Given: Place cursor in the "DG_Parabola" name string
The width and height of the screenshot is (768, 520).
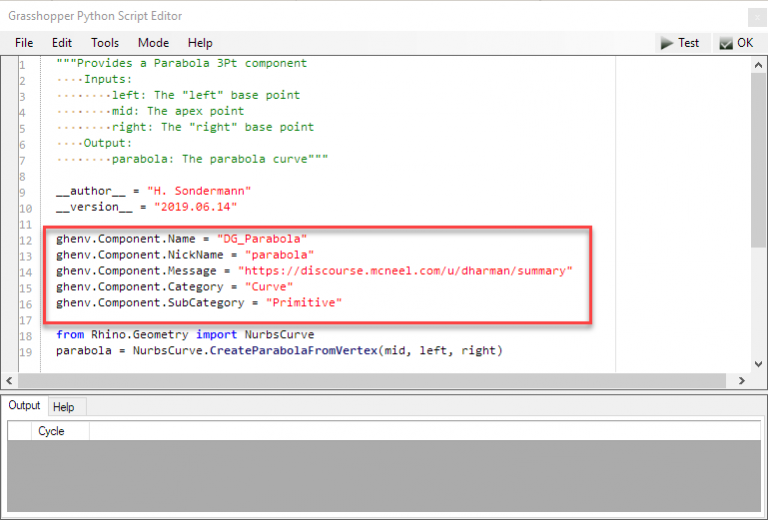Looking at the screenshot, I should (x=261, y=239).
